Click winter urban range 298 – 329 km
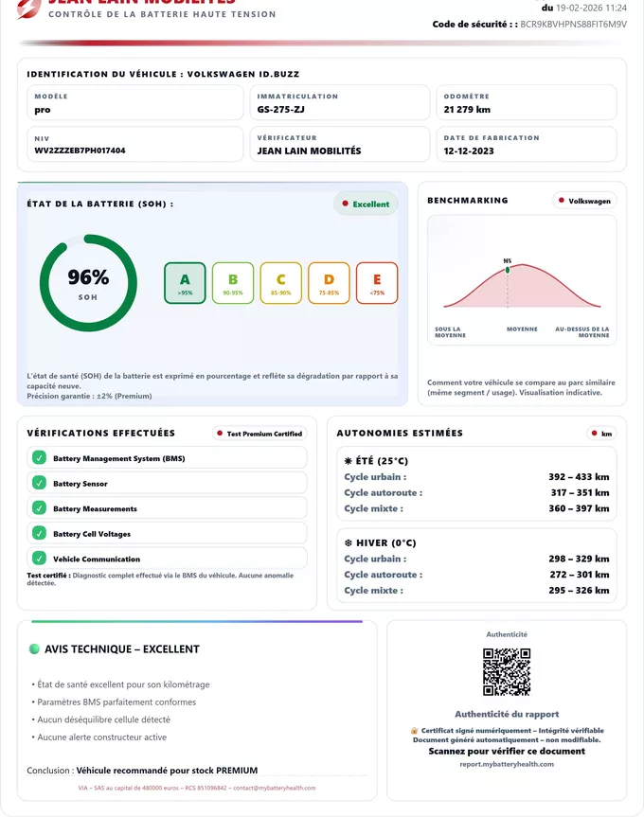 pos(579,559)
